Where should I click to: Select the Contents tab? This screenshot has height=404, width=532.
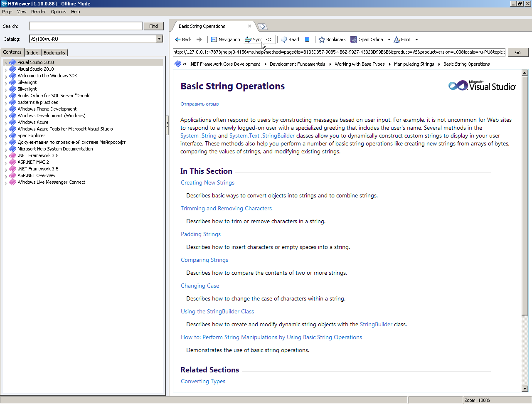click(x=12, y=52)
